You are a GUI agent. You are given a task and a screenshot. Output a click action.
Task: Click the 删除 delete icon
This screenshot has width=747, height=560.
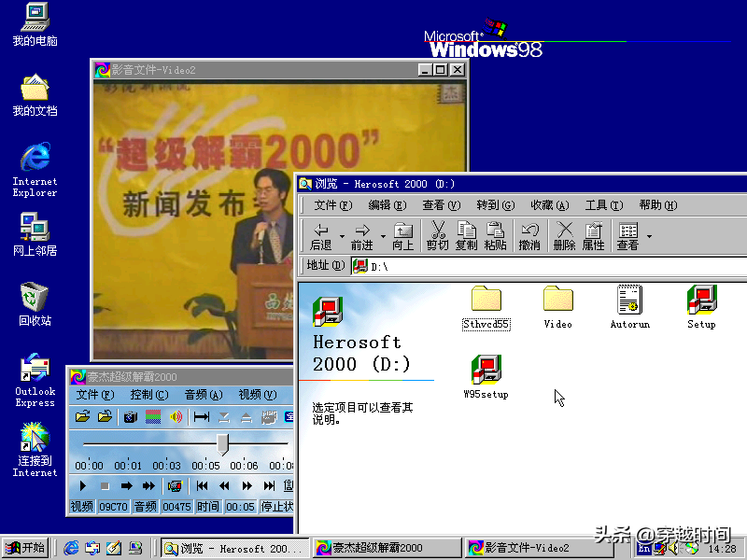(x=565, y=237)
